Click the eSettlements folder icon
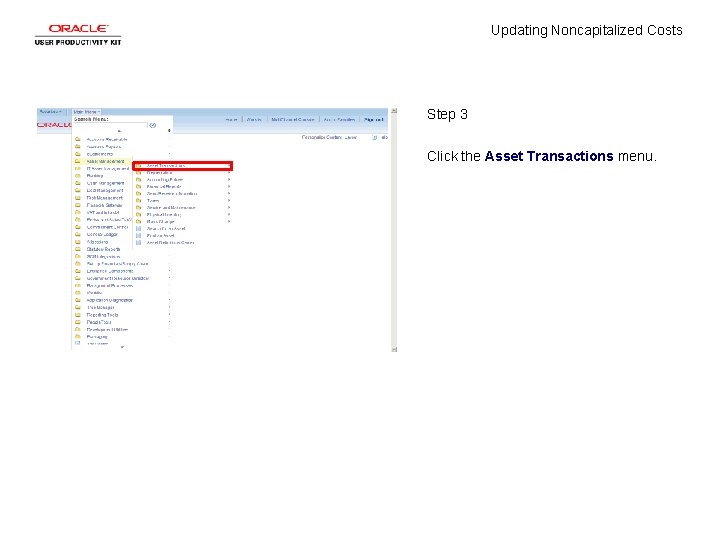The image size is (720, 540). 78,154
